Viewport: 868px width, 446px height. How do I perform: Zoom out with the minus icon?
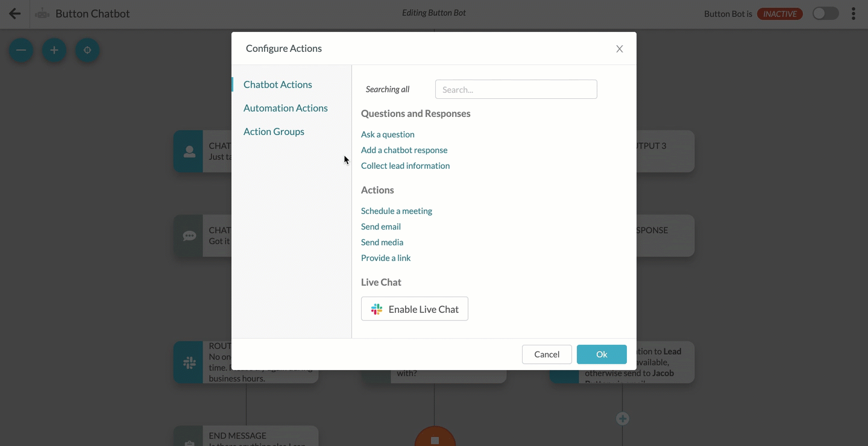[21, 50]
